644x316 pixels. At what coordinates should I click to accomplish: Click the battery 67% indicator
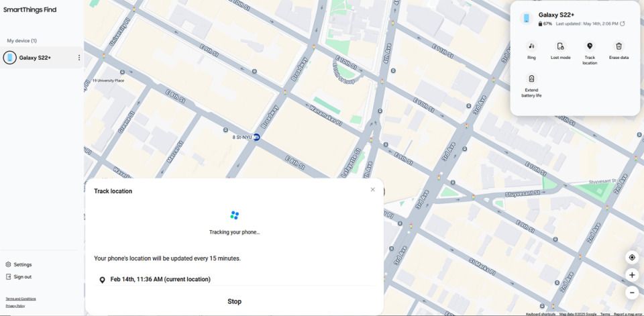pos(545,24)
